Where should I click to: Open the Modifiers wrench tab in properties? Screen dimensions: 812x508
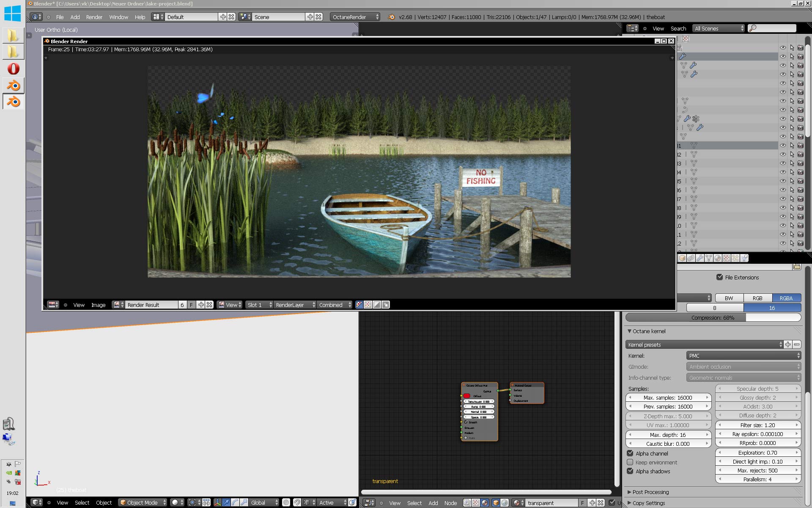point(700,258)
